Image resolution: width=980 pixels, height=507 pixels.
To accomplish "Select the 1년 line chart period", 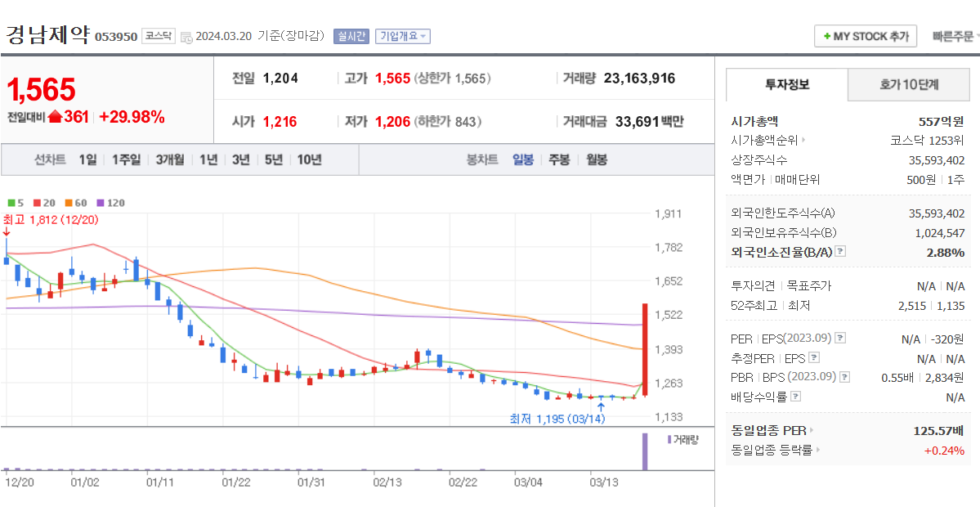I will (x=208, y=160).
